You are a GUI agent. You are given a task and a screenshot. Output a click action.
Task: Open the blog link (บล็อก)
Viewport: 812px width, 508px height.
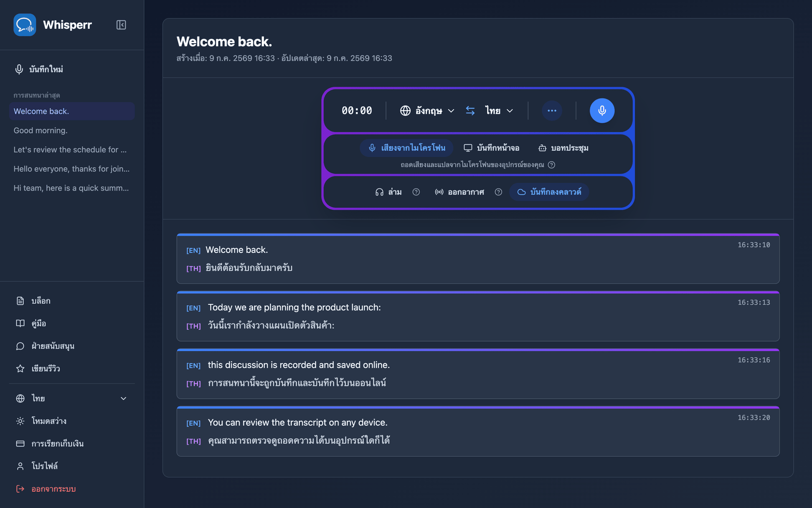72,301
